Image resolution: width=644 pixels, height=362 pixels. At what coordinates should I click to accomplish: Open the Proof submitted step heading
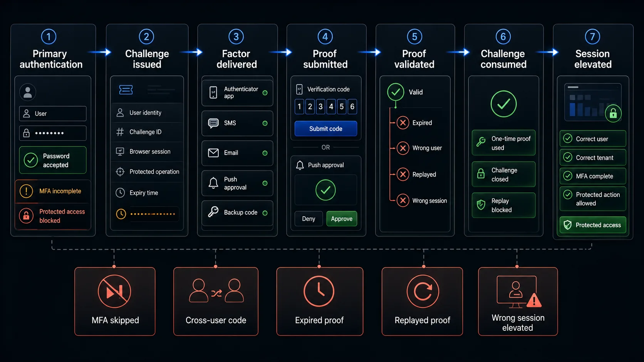pyautogui.click(x=325, y=59)
